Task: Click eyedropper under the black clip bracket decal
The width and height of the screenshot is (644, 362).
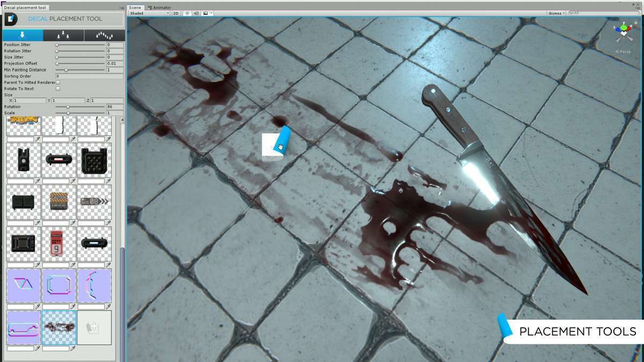Action: pos(38,181)
